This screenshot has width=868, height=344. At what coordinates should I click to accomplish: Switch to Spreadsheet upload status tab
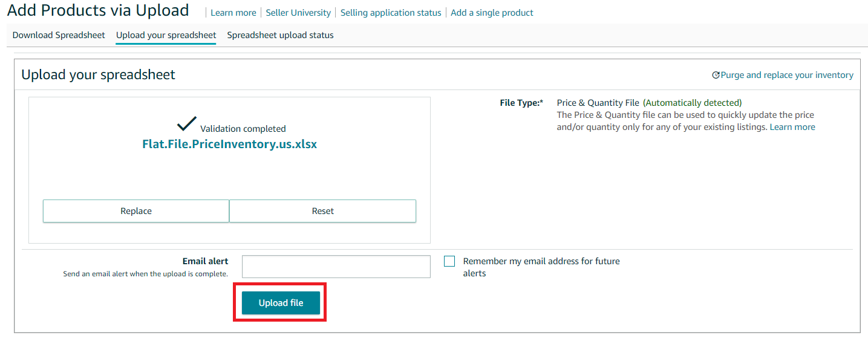click(x=280, y=35)
